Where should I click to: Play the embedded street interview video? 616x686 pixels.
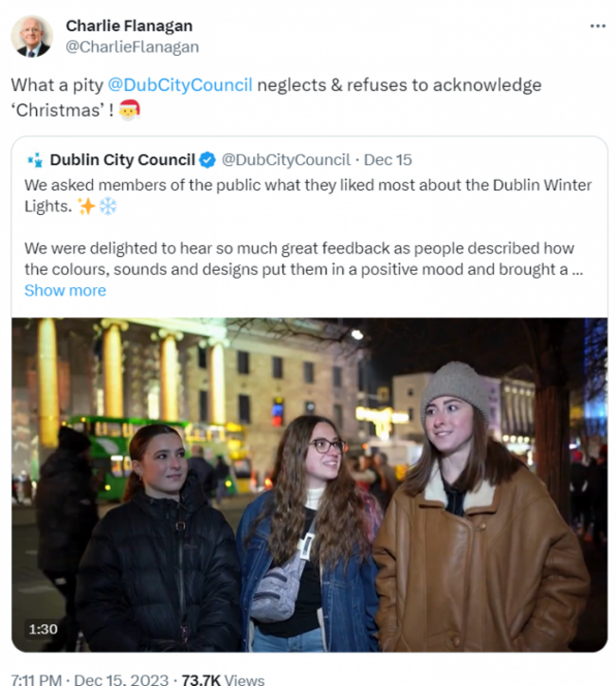309,485
